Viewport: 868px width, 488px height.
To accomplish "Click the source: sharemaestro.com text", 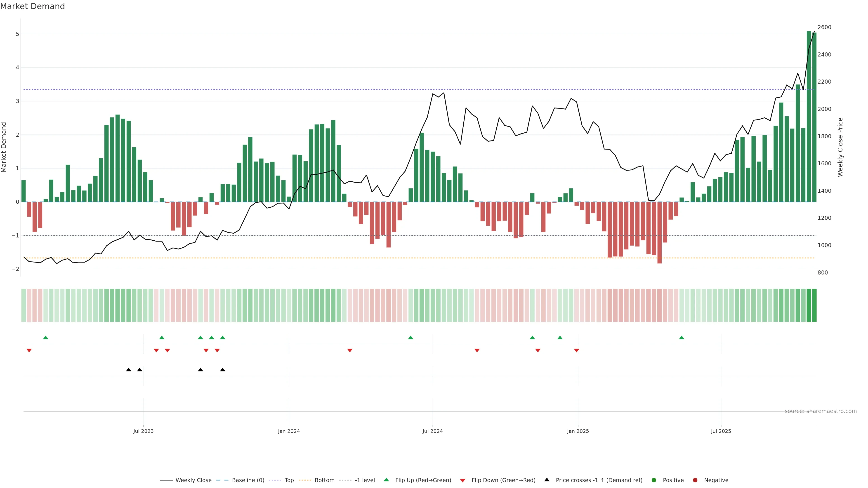I will (821, 411).
